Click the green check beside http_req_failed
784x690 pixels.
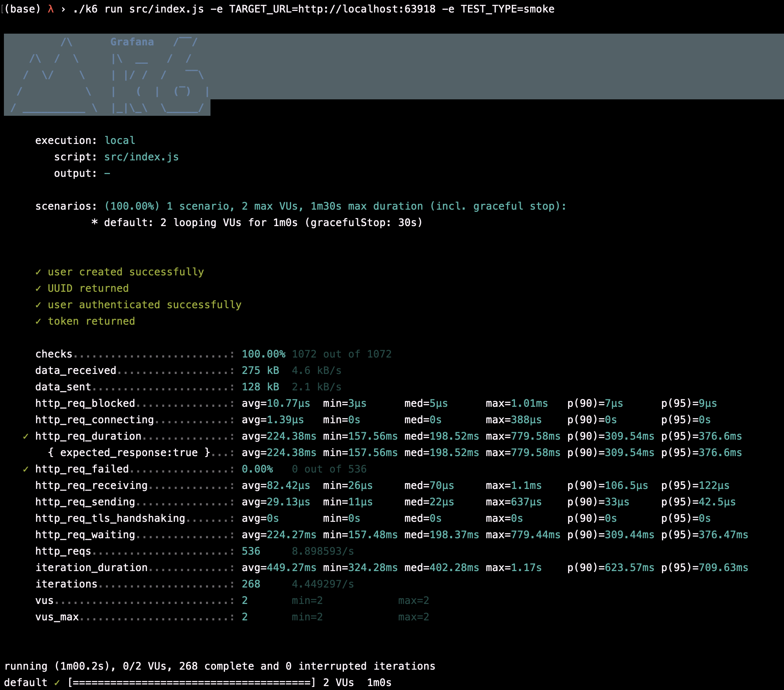click(x=26, y=469)
